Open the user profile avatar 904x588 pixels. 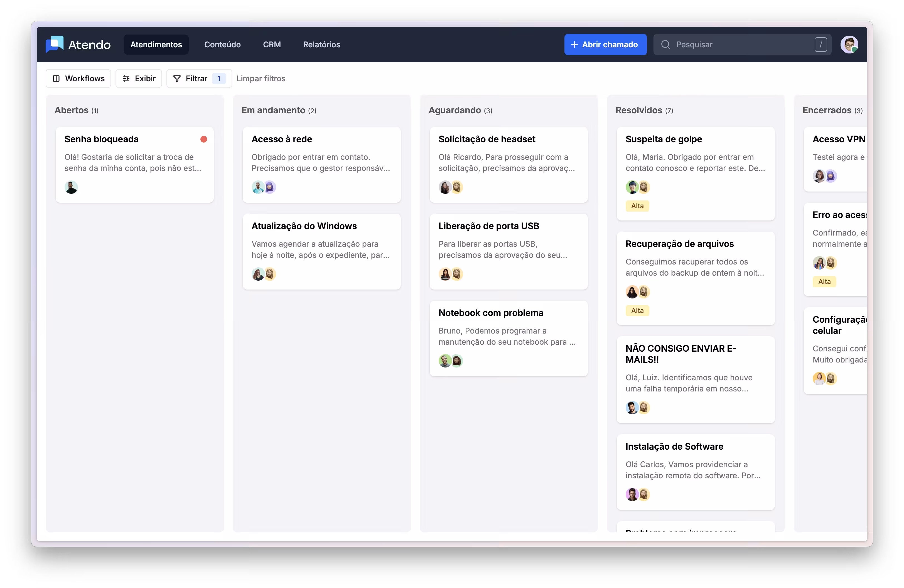click(x=849, y=45)
